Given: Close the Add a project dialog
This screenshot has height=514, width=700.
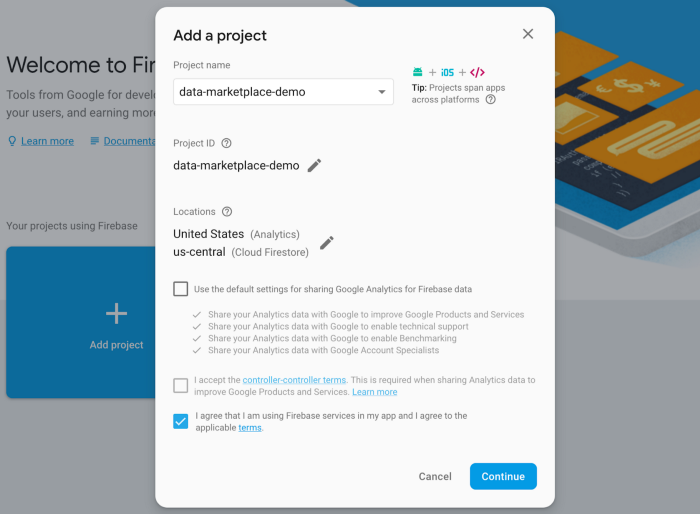Looking at the screenshot, I should click(528, 34).
